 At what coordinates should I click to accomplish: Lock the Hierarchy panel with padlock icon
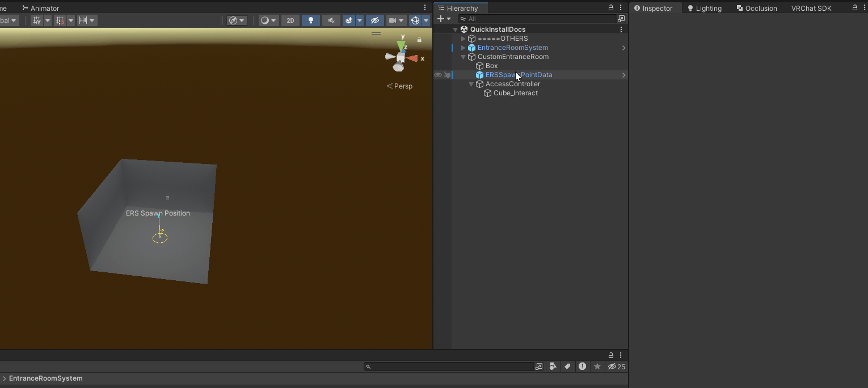(611, 8)
